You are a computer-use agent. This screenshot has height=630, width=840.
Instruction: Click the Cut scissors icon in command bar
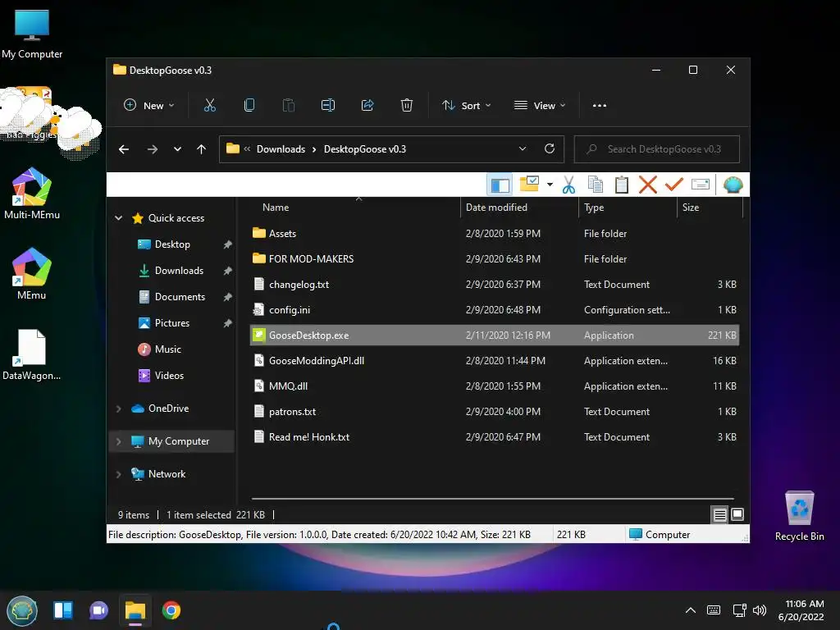tap(209, 106)
